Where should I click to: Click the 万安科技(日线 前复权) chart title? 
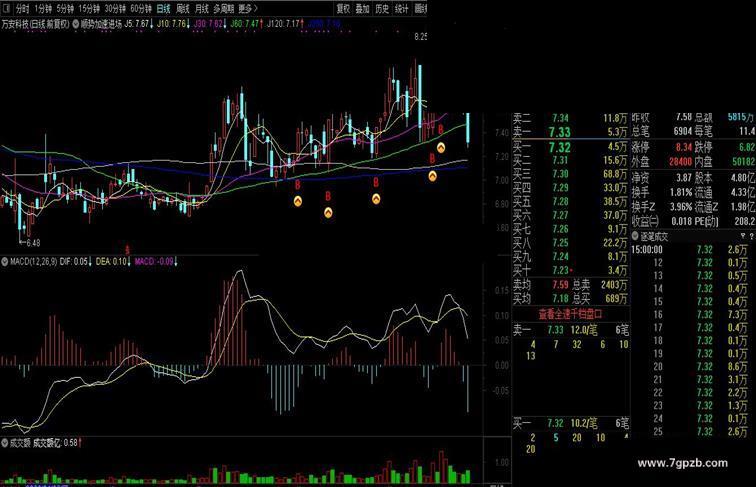tap(36, 24)
